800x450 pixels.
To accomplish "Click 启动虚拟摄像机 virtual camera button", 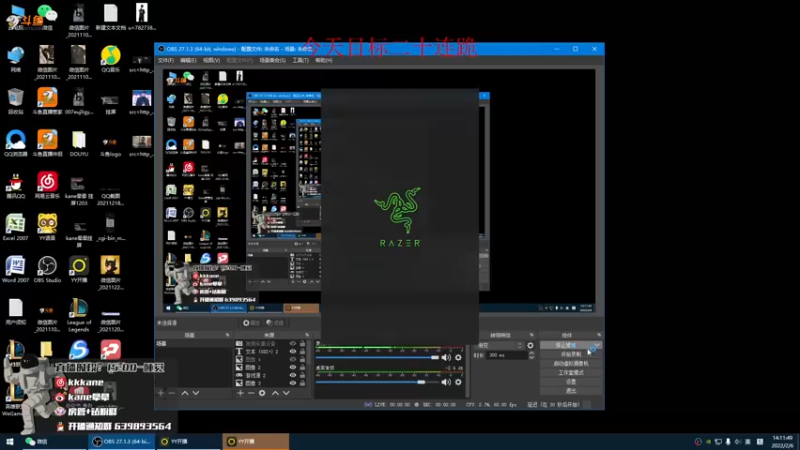I will point(571,364).
